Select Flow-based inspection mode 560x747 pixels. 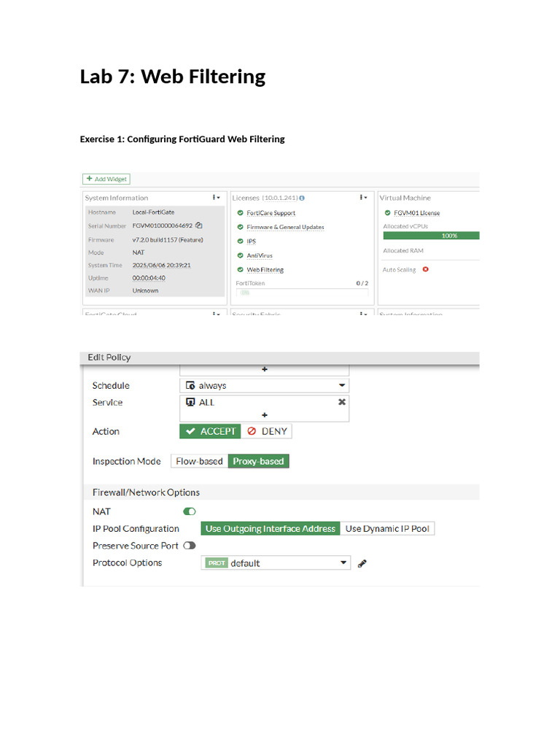pos(199,461)
